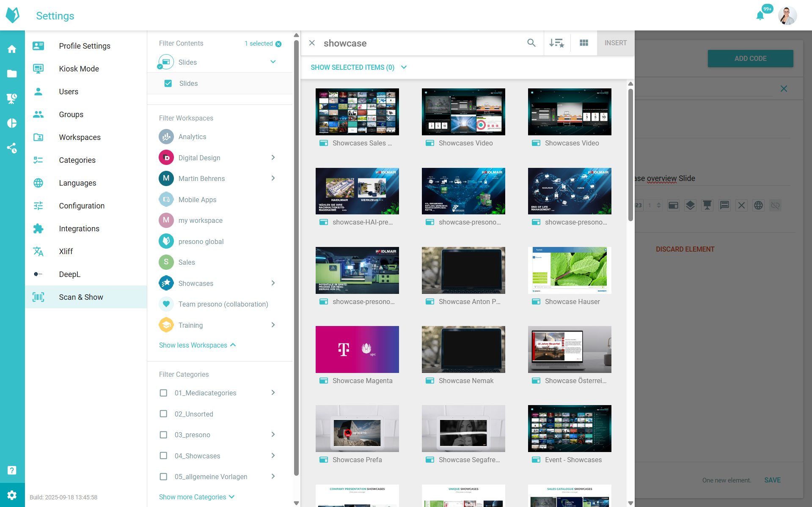Click the search magnifier icon
Screen dimensions: 812x507
(531, 43)
